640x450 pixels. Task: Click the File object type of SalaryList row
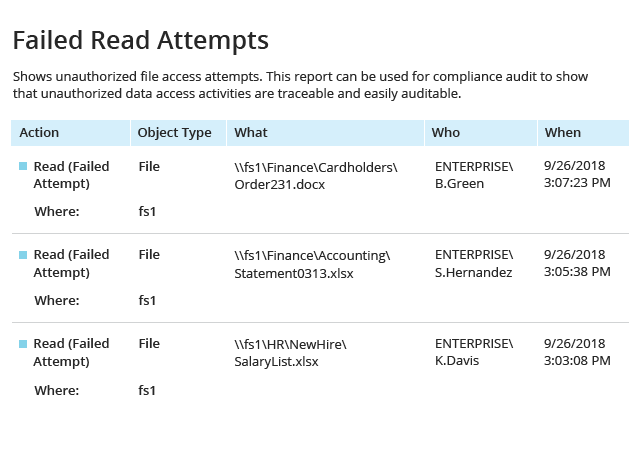point(149,343)
